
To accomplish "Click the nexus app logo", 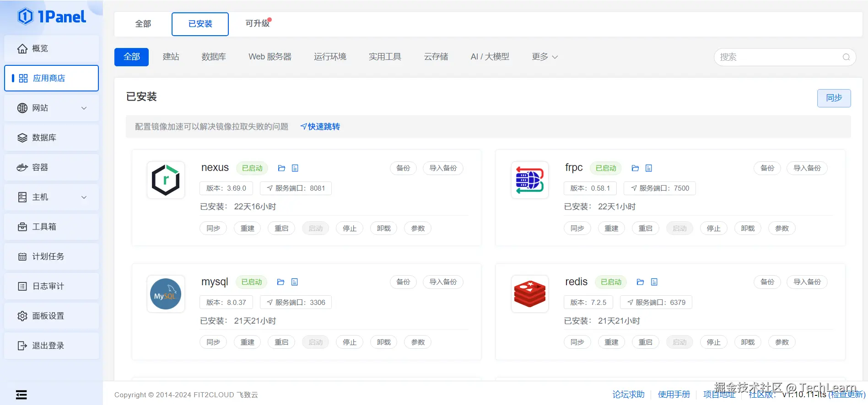I will point(166,180).
